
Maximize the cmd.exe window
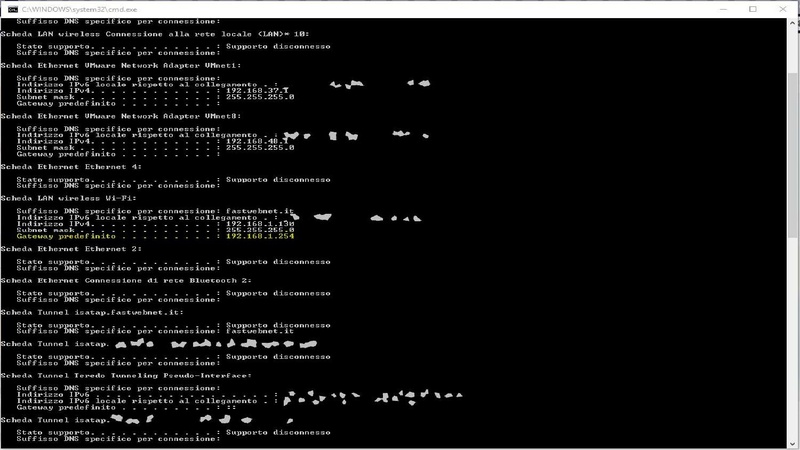(753, 9)
